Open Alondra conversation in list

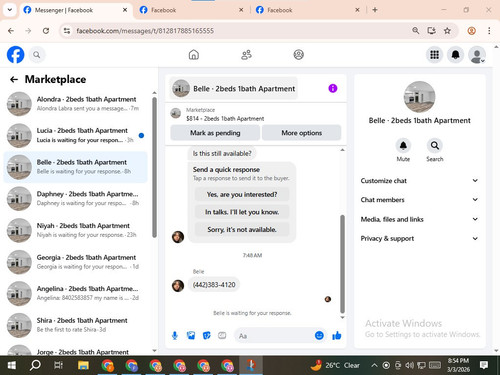[x=76, y=104]
